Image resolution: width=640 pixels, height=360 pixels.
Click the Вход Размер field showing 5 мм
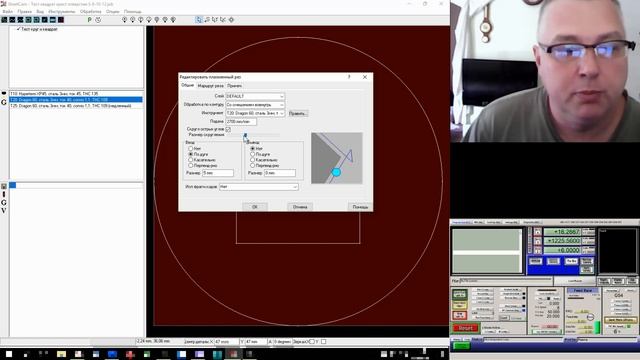pyautogui.click(x=218, y=173)
